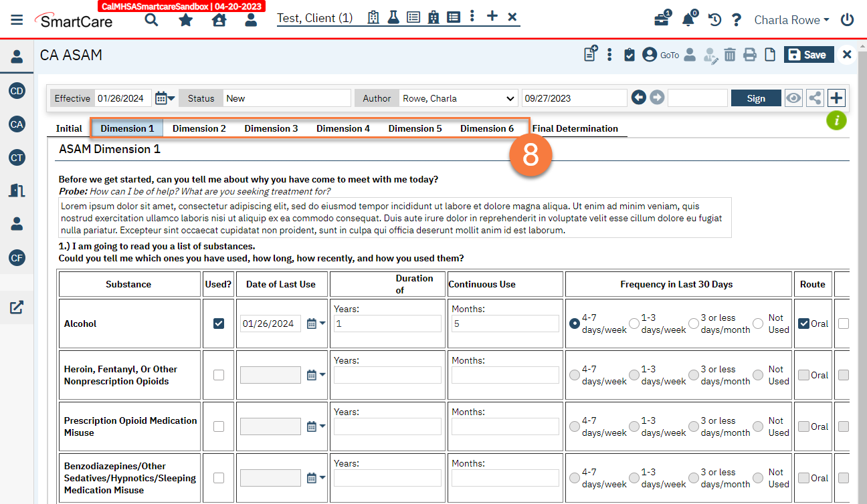The image size is (867, 504).
Task: Open the Final Determination tab
Action: tap(575, 128)
